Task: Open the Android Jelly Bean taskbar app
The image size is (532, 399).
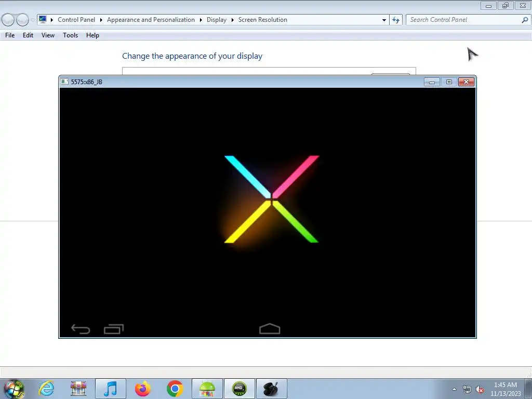Action: point(207,389)
